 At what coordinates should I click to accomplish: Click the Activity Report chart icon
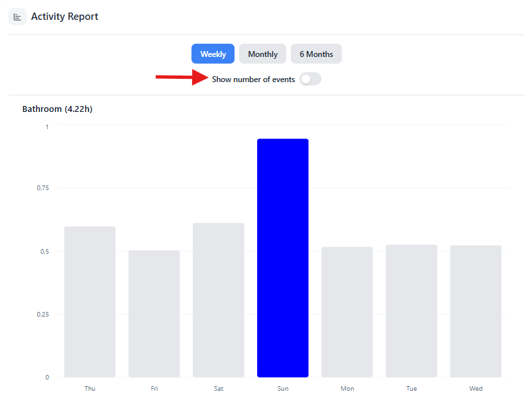17,17
